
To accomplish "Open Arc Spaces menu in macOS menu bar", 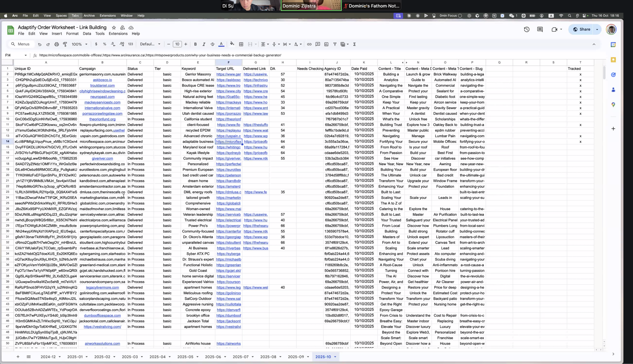I will point(61,16).
